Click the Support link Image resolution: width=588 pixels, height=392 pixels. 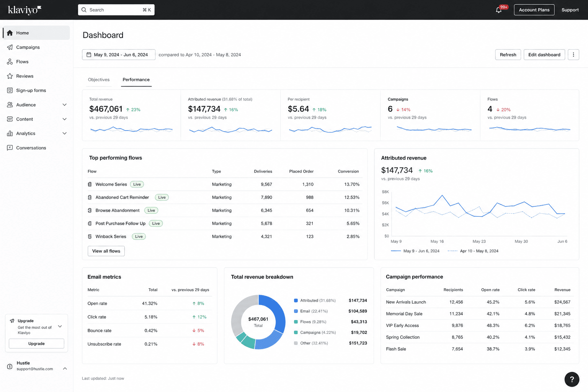(570, 10)
